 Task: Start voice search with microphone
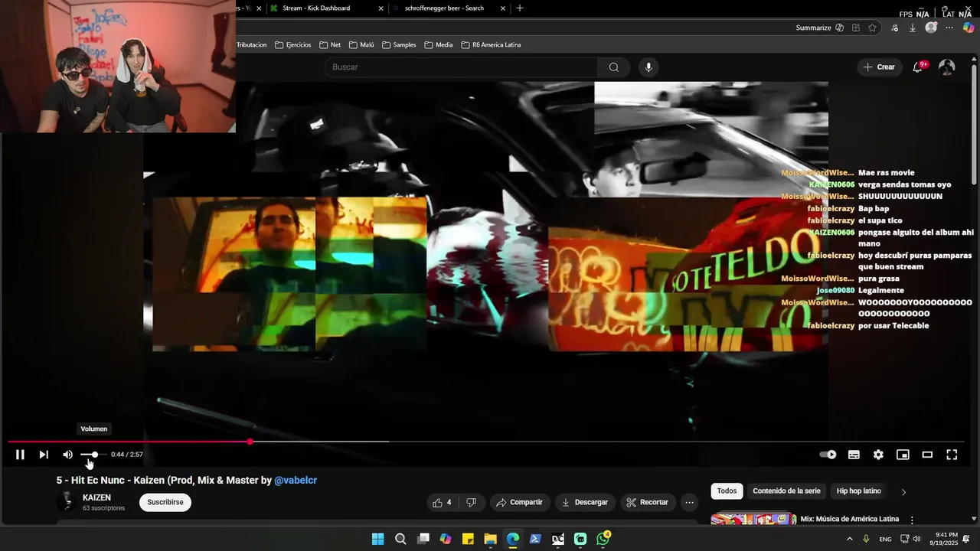(x=648, y=67)
